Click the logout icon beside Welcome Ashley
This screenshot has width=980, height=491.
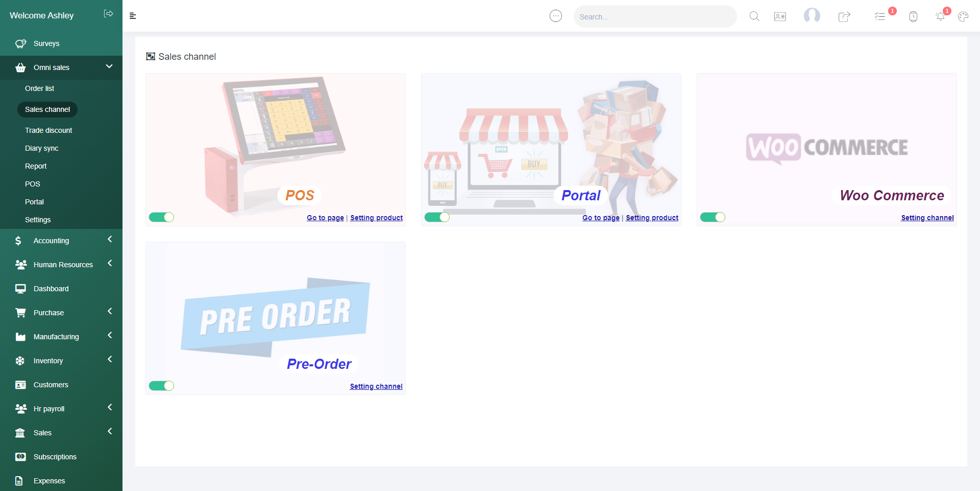108,14
